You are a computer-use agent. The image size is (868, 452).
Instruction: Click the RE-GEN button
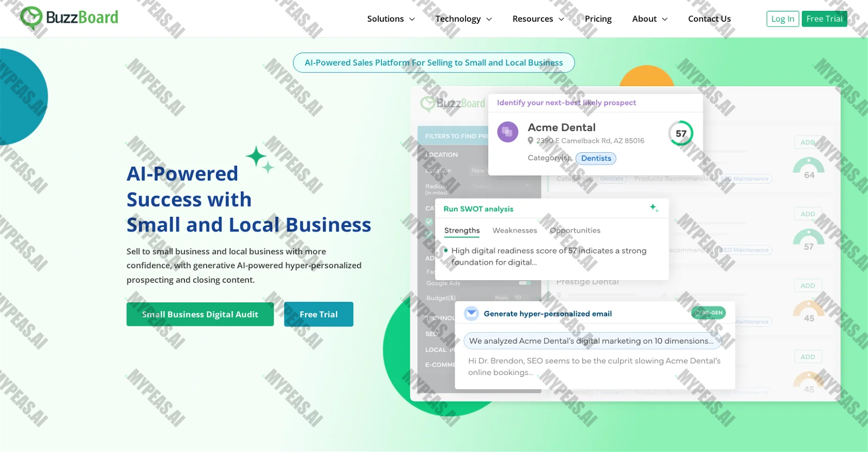coord(709,313)
